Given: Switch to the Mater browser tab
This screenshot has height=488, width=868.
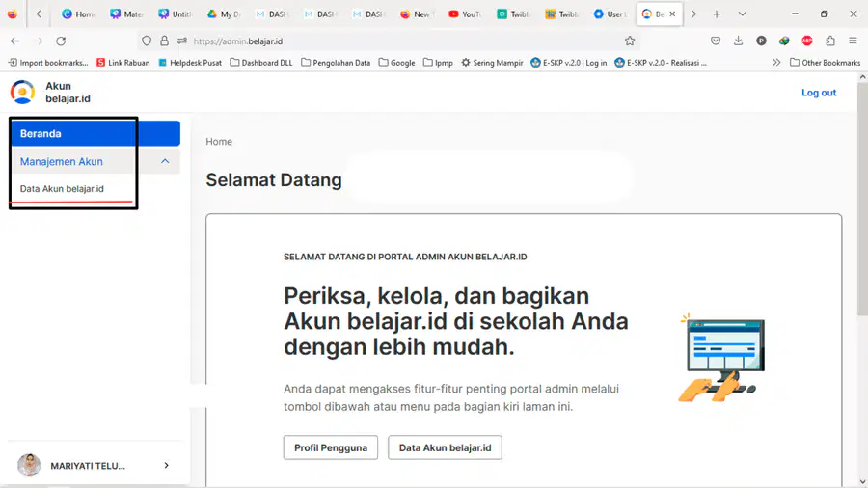Looking at the screenshot, I should (x=126, y=14).
